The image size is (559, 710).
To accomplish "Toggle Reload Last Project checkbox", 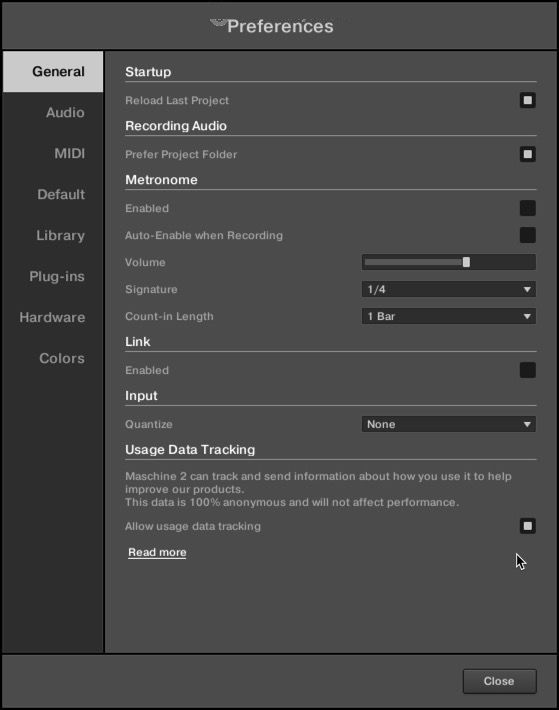I will [527, 100].
